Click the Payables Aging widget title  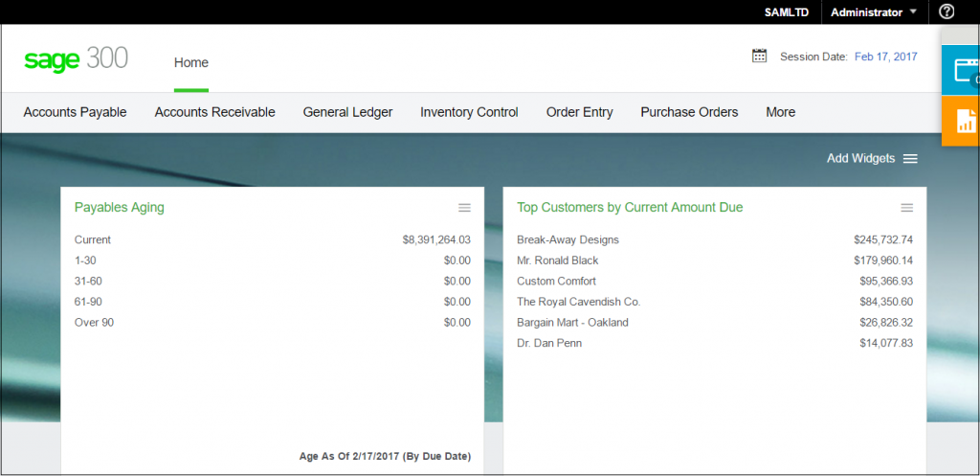click(120, 208)
